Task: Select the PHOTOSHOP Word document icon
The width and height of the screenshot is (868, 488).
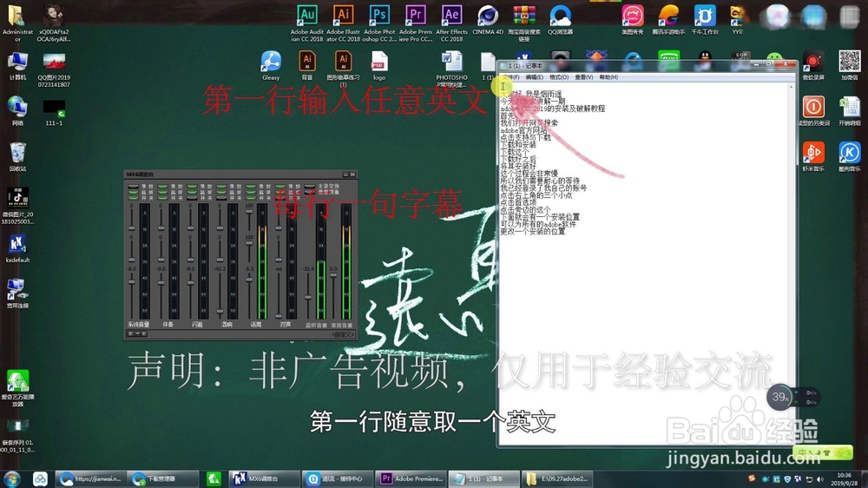Action: coord(451,69)
